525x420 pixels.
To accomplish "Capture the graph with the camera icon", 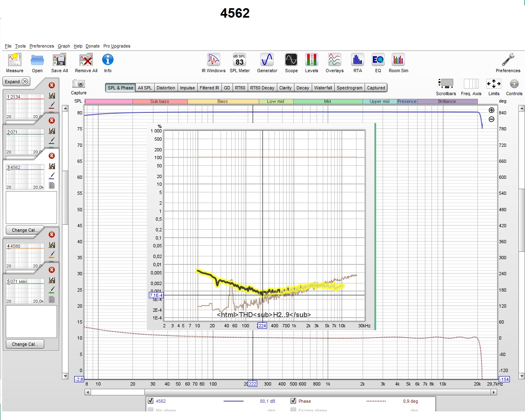I will point(79,84).
